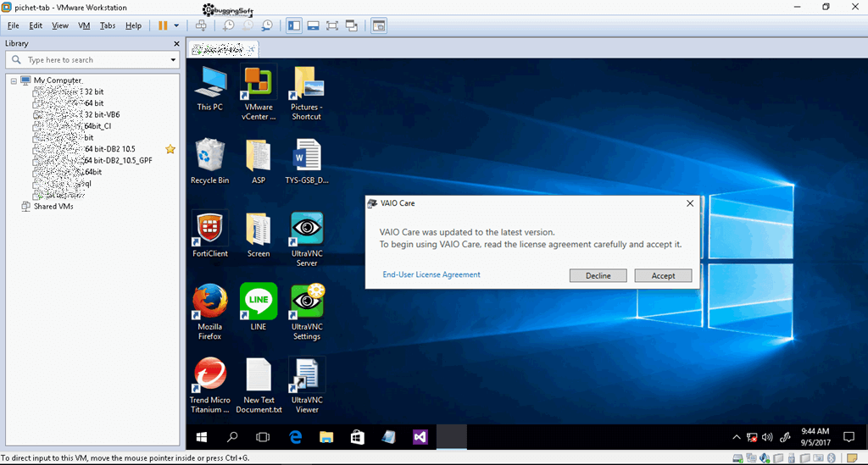Open the View menu
Screen dimensions: 868x465
tap(60, 25)
